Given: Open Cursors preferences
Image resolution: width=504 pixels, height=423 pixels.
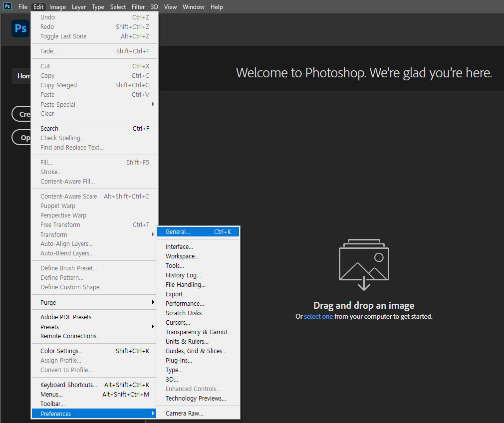Looking at the screenshot, I should coord(198,322).
